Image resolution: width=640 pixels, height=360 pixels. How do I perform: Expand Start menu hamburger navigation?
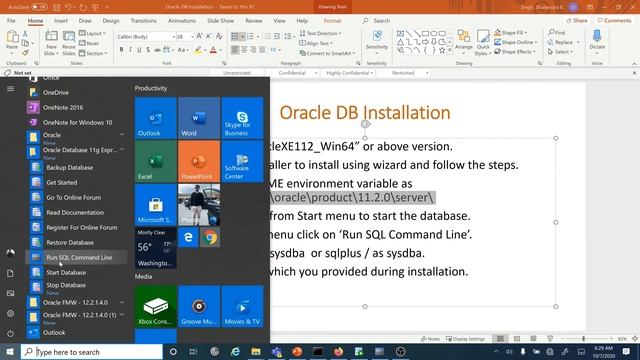(x=10, y=89)
